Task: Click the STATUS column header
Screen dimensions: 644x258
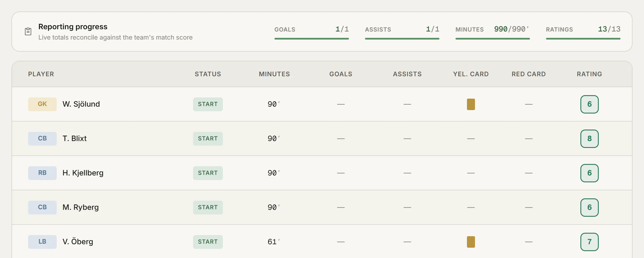Action: tap(208, 74)
